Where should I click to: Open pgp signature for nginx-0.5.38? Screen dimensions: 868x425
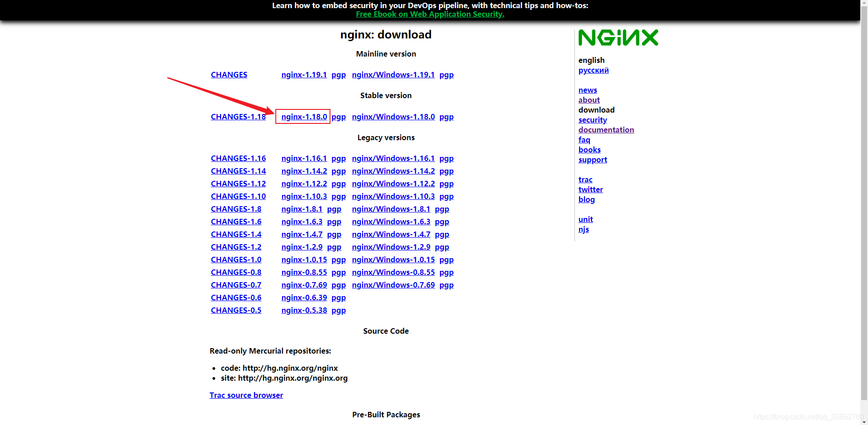339,310
